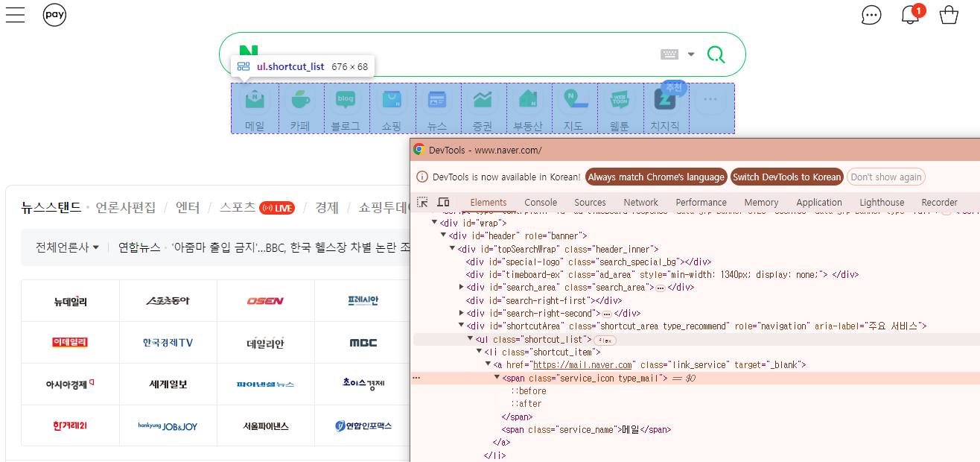The image size is (980, 462).
Task: Collapse the ul class="shortcut_list" node
Action: [x=470, y=339]
